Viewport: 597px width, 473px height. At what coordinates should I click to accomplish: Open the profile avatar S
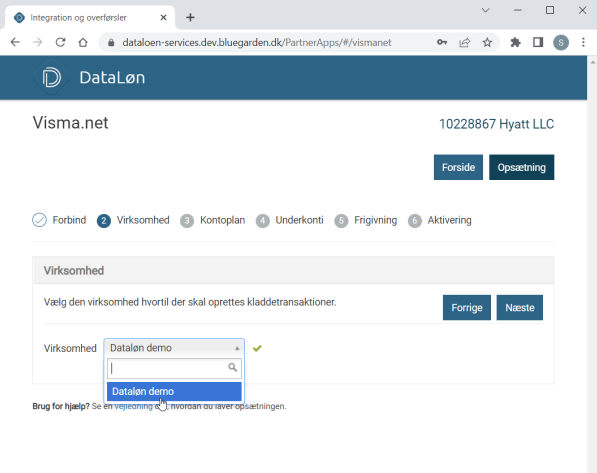click(560, 42)
